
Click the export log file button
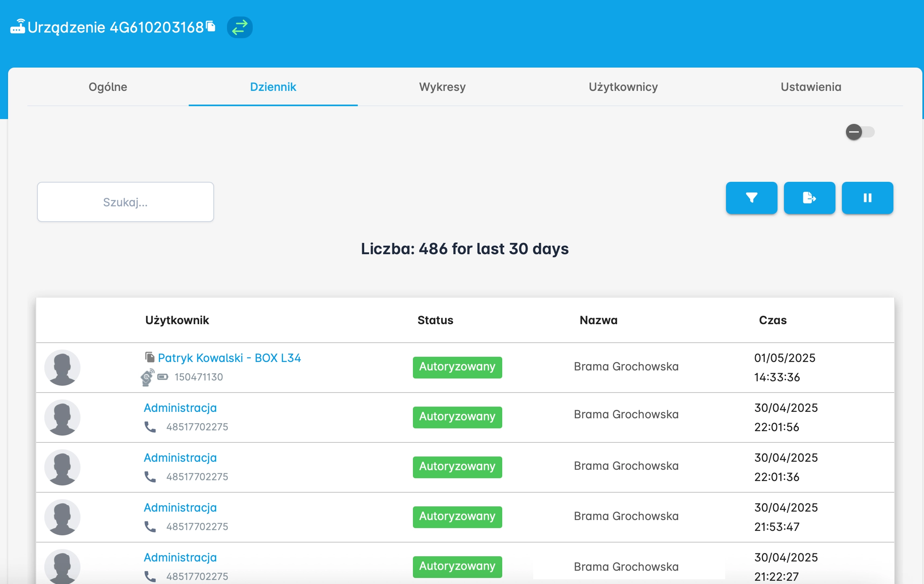pos(809,198)
